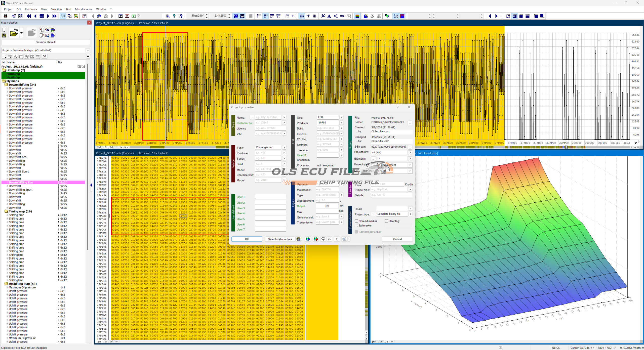Viewport: 644px width, 350px height.
Task: Open Project state 'In development' dropdown
Action: (410, 165)
